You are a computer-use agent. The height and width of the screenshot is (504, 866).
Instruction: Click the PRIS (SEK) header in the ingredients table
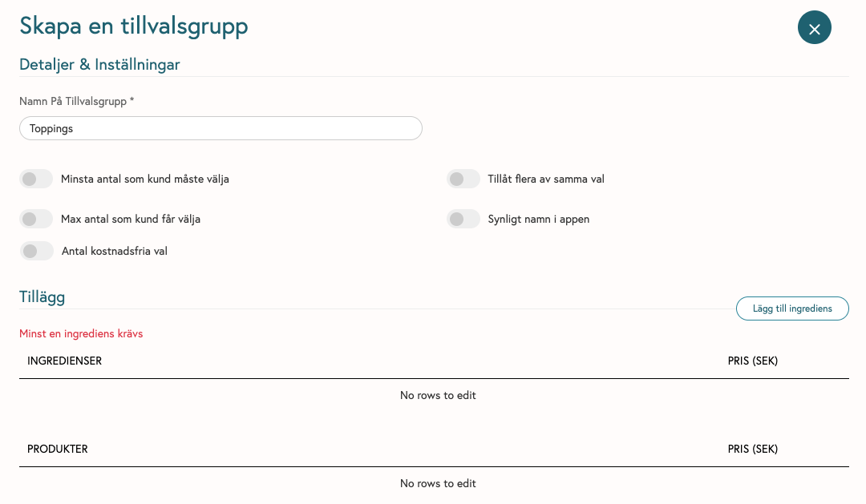[752, 361]
